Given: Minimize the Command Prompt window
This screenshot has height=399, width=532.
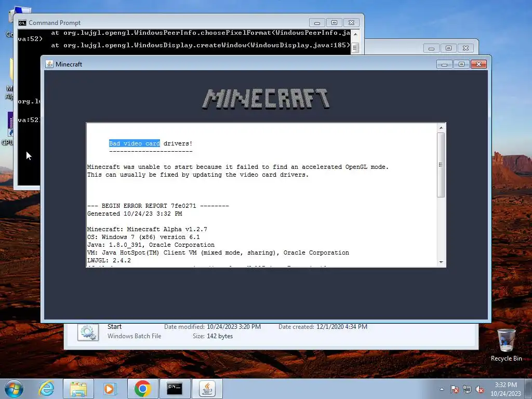Looking at the screenshot, I should tap(317, 23).
